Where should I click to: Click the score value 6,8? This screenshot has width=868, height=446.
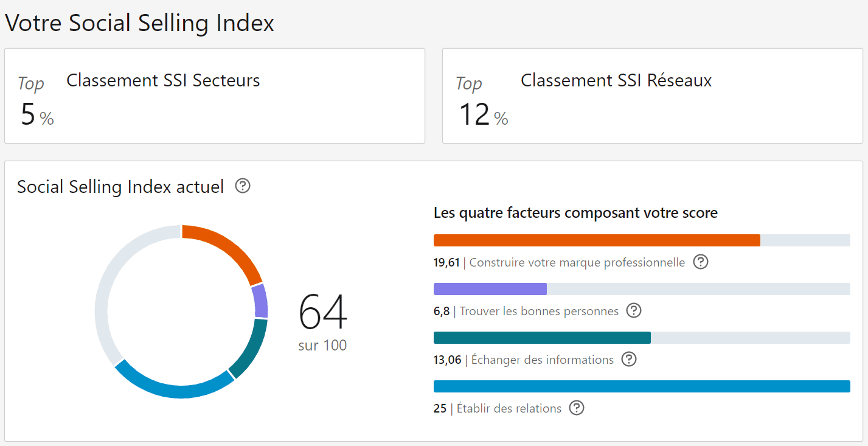tap(442, 312)
